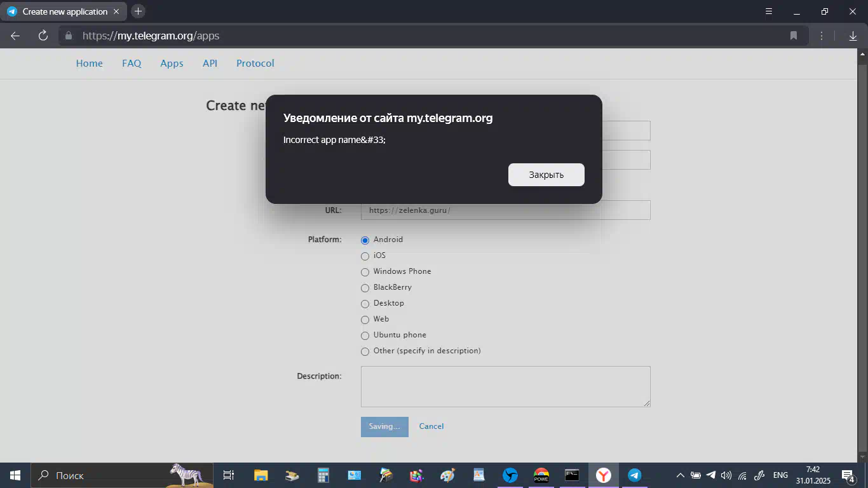The image size is (868, 488).
Task: Go back with the browser back arrow
Action: (15, 36)
